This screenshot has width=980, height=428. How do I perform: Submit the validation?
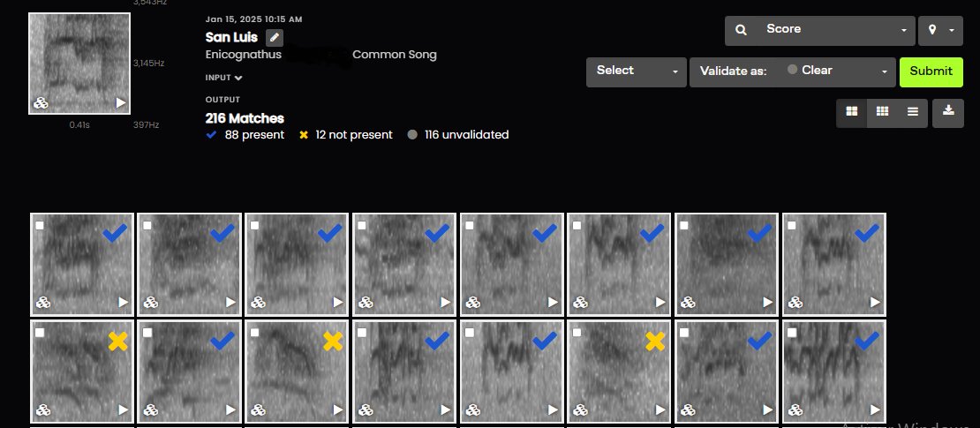click(931, 71)
